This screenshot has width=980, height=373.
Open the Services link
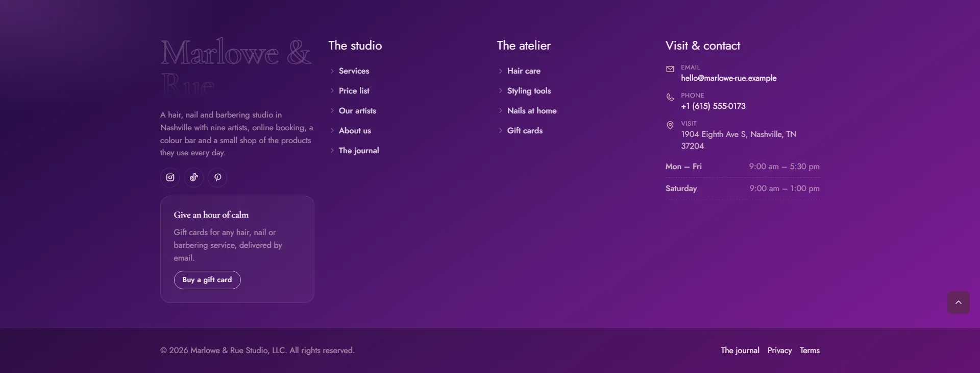click(354, 71)
